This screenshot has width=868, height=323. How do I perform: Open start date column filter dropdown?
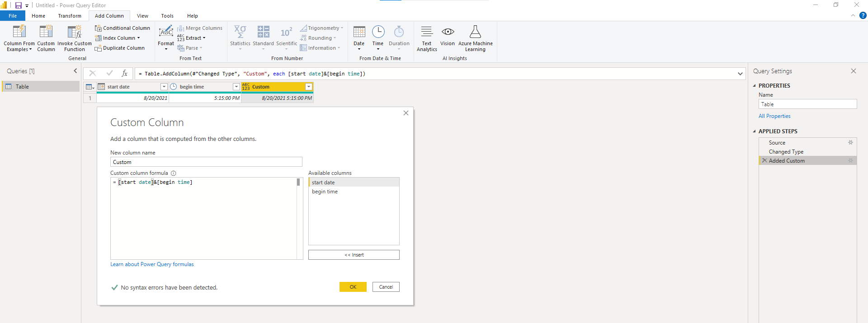pyautogui.click(x=164, y=87)
